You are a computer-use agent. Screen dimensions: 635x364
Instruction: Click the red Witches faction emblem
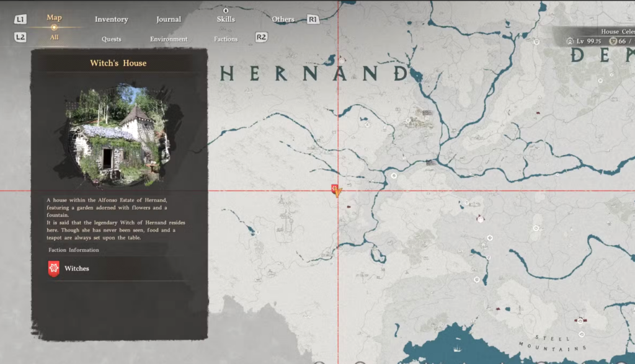click(x=54, y=269)
